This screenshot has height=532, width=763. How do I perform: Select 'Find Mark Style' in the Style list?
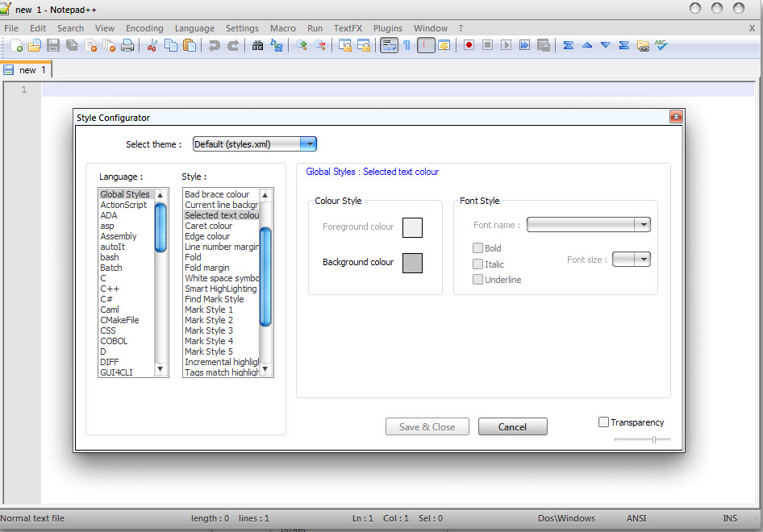[214, 299]
